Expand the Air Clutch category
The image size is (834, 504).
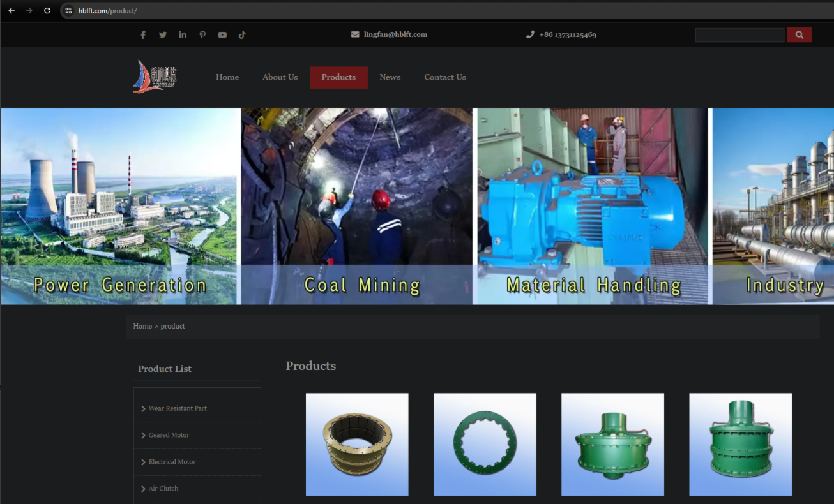coord(163,489)
